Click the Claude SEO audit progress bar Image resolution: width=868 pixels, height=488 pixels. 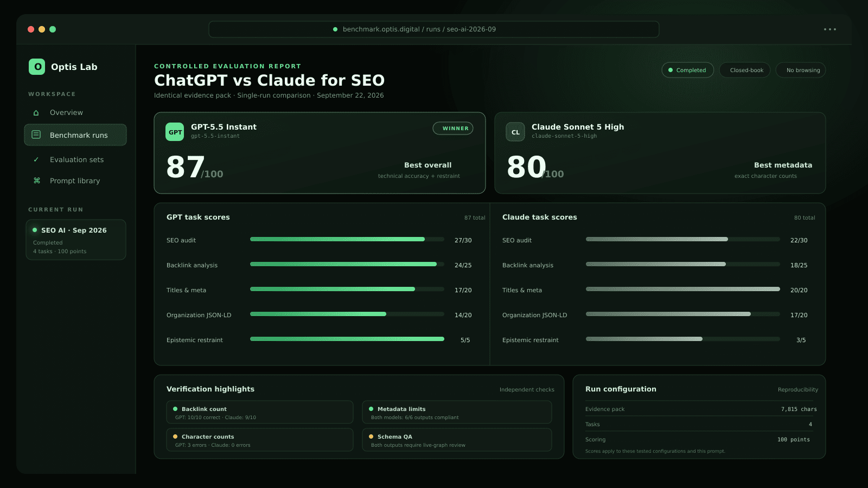point(683,239)
